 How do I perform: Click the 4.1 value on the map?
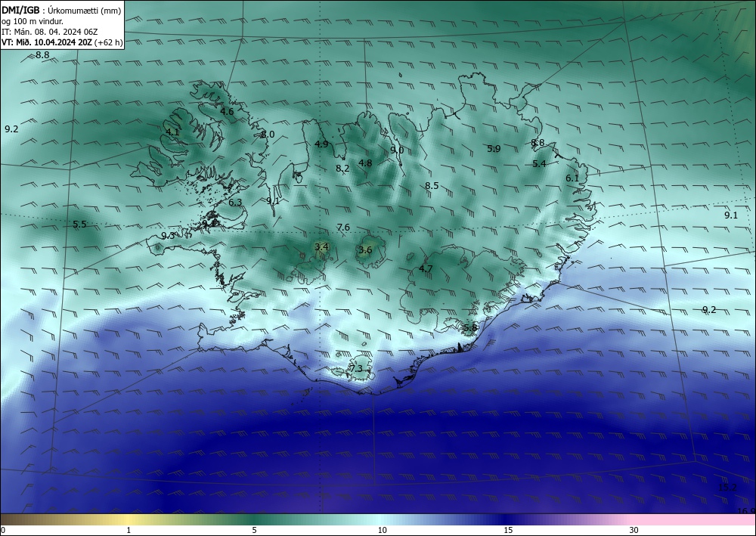(x=172, y=132)
